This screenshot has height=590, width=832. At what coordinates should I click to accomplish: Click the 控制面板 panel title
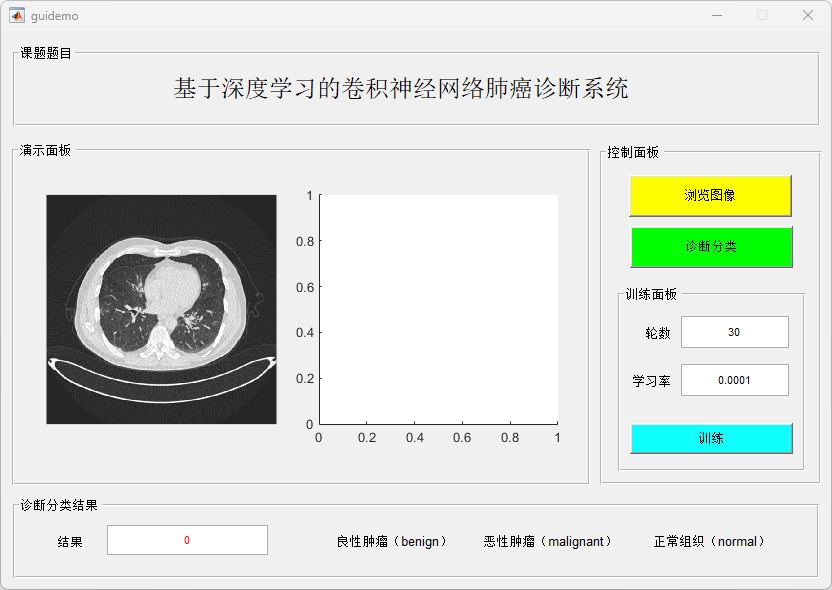click(633, 152)
